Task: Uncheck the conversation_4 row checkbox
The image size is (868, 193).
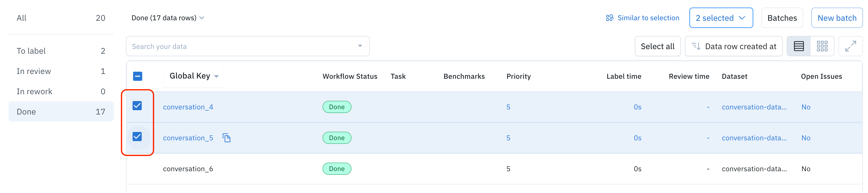Action: 137,106
